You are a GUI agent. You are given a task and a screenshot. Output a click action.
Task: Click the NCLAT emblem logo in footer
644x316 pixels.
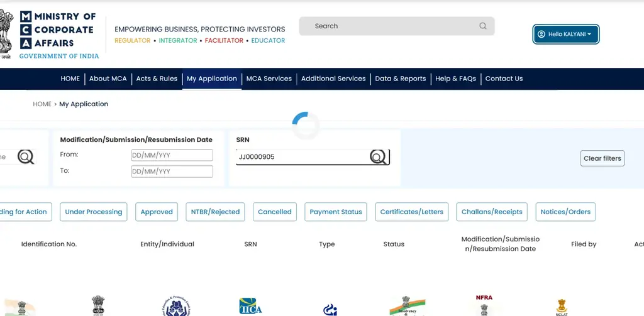pos(562,307)
